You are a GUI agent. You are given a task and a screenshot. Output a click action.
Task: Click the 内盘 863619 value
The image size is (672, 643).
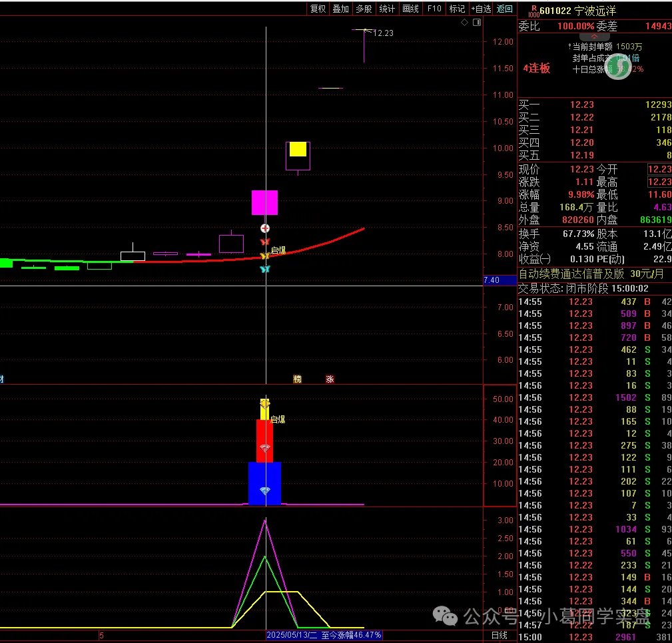(x=656, y=220)
